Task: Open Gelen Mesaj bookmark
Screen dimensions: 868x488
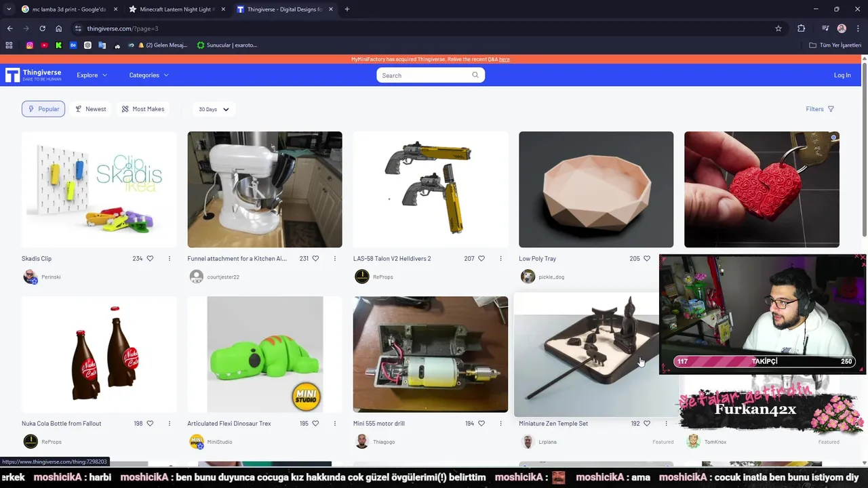Action: click(163, 45)
